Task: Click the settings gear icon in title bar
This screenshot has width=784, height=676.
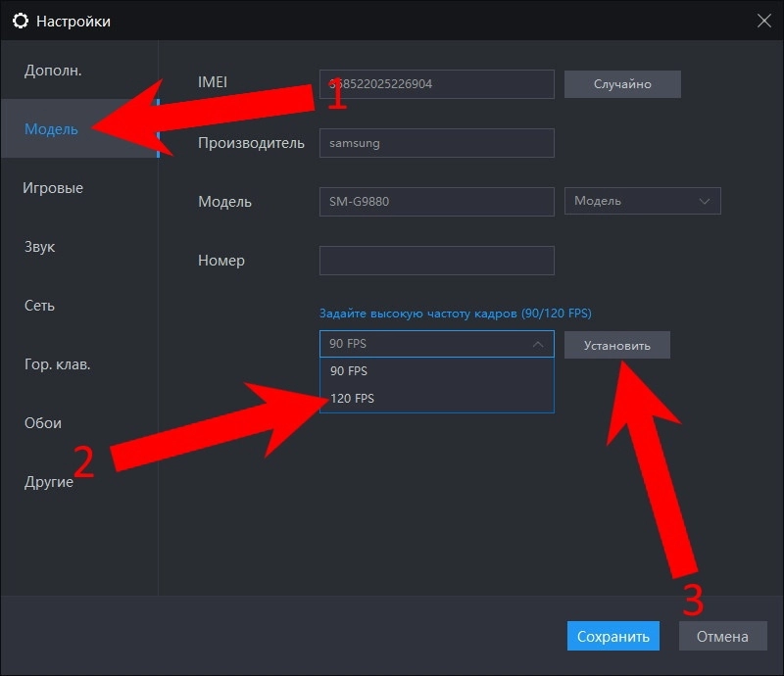Action: click(20, 21)
